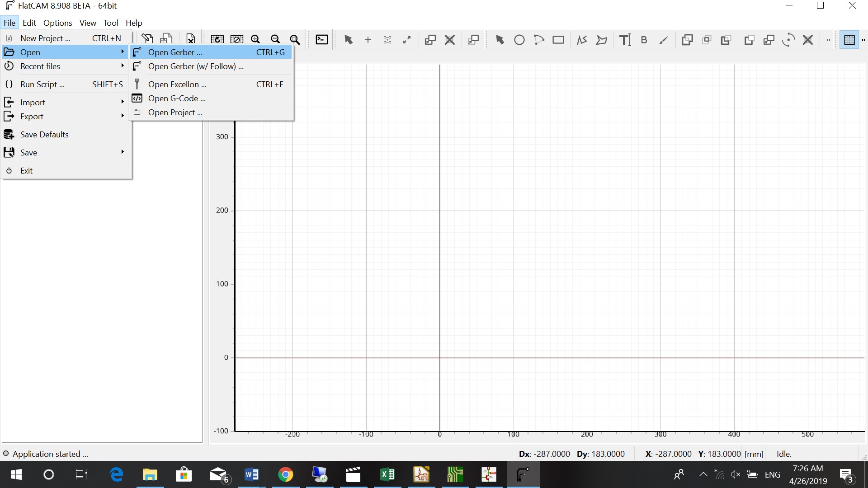The width and height of the screenshot is (868, 488).
Task: Open Chrome from the taskbar
Action: tap(285, 474)
